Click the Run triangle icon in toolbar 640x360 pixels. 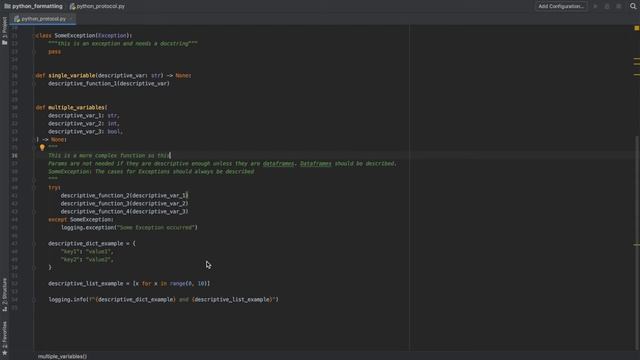pos(595,7)
